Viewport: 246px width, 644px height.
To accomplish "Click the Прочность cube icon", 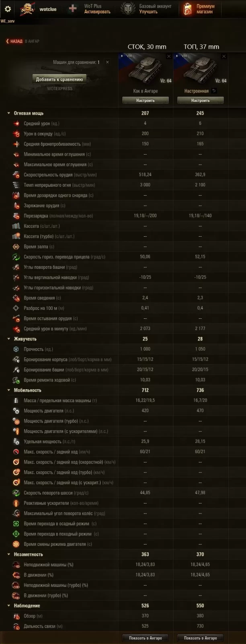I will pyautogui.click(x=16, y=349).
